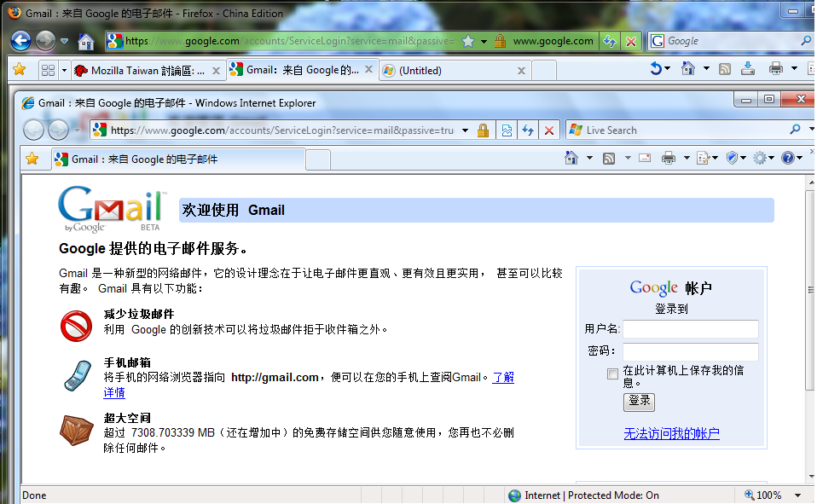Click the Firefox Google search field
Viewport: 817px width, 504px height.
(x=733, y=41)
